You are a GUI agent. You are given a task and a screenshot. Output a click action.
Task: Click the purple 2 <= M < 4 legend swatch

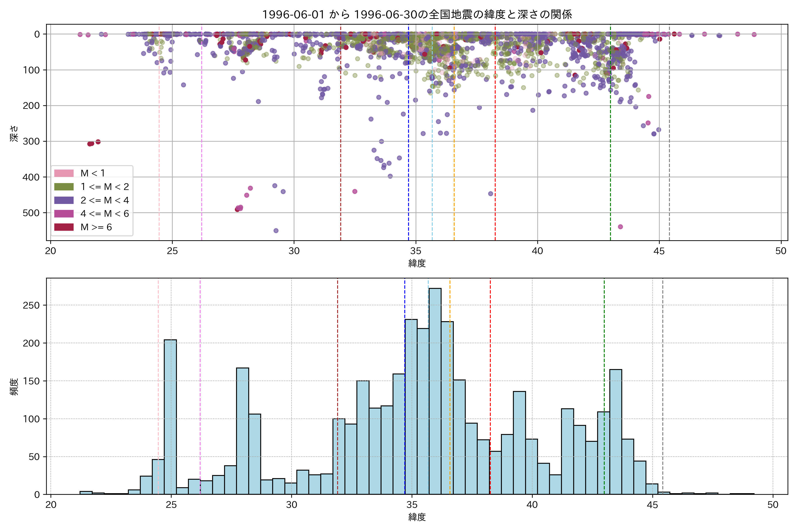64,200
